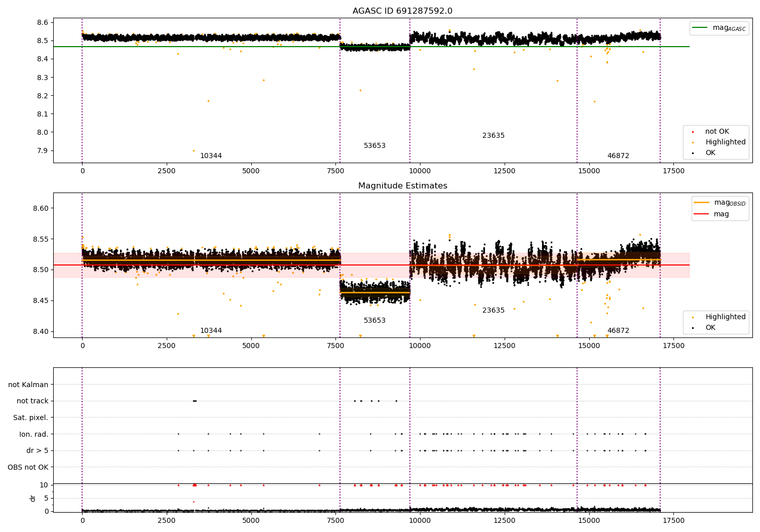The width and height of the screenshot is (760, 532).
Task: Click y-axis tick 8.60 on middle plot
Action: [x=41, y=208]
